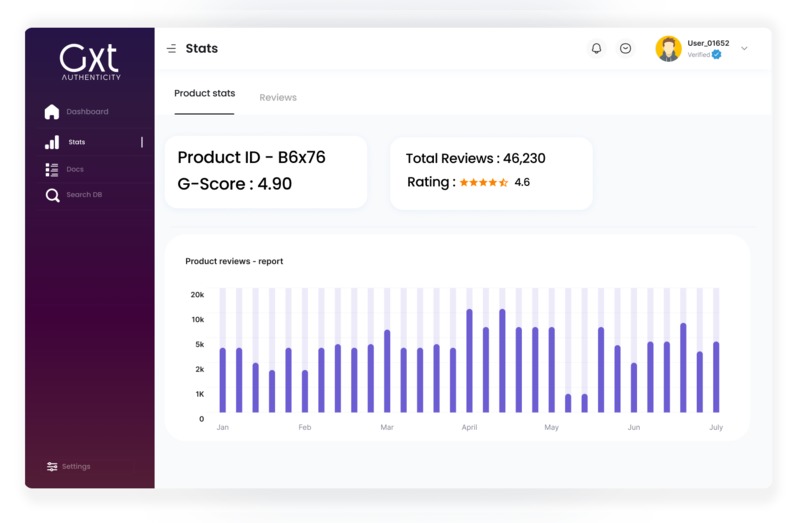Click the April month label
The image size is (806, 523).
point(469,427)
